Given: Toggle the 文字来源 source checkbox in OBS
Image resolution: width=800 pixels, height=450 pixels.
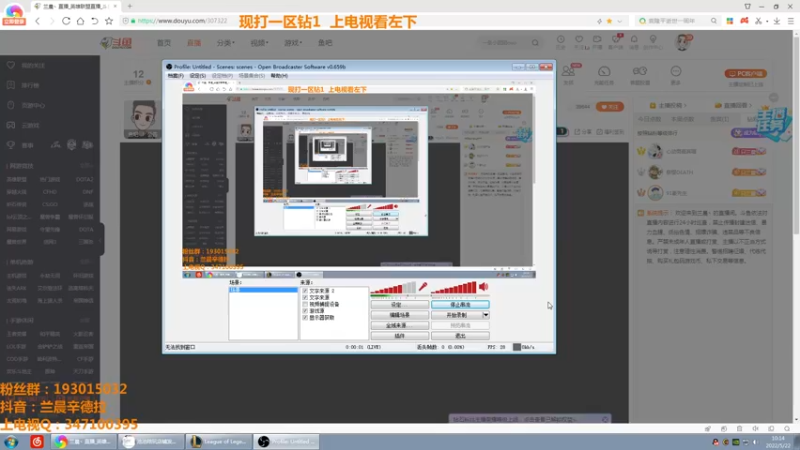Looking at the screenshot, I should (x=305, y=297).
